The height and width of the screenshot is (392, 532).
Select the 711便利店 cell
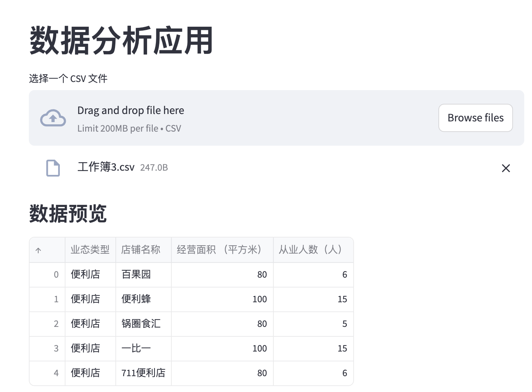pyautogui.click(x=144, y=373)
